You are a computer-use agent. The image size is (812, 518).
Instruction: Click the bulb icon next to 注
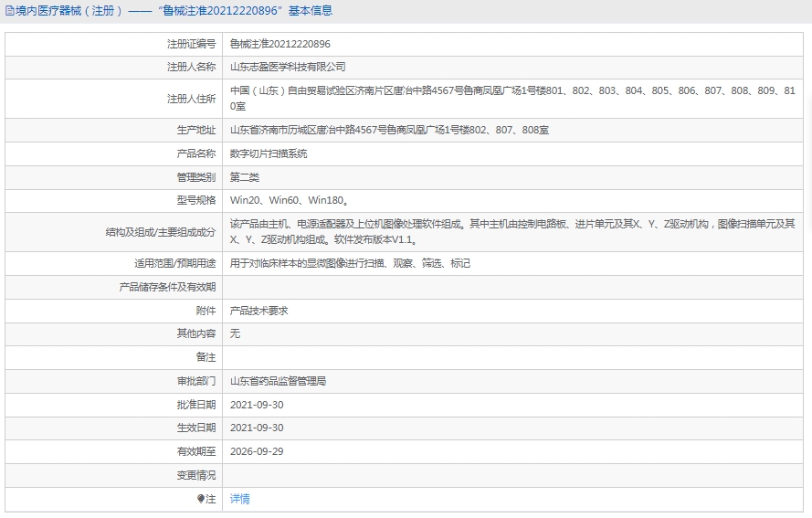[200, 499]
